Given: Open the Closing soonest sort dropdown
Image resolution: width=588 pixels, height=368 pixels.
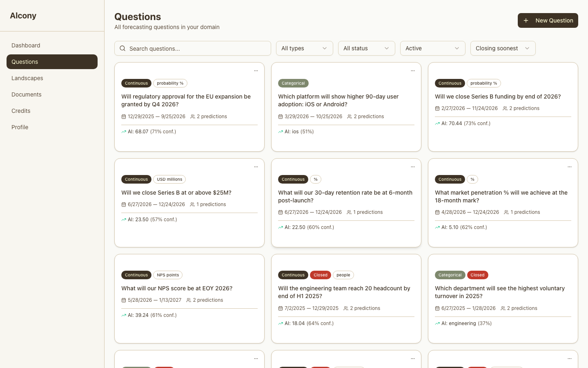Looking at the screenshot, I should point(503,48).
